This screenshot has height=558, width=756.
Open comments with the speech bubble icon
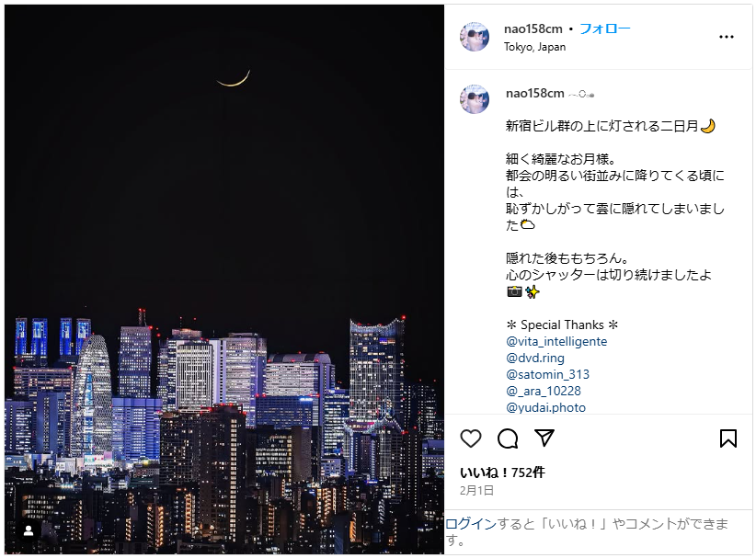pos(508,438)
